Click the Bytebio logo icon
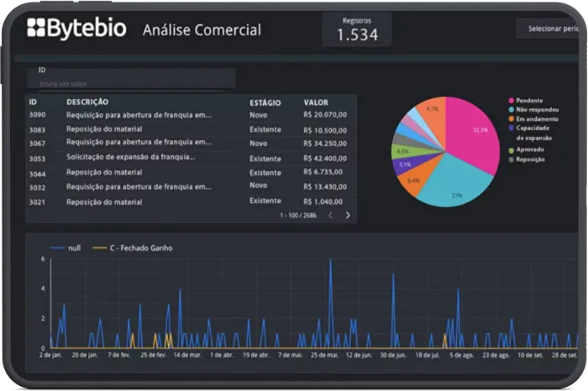This screenshot has height=391, width=588. click(x=36, y=28)
